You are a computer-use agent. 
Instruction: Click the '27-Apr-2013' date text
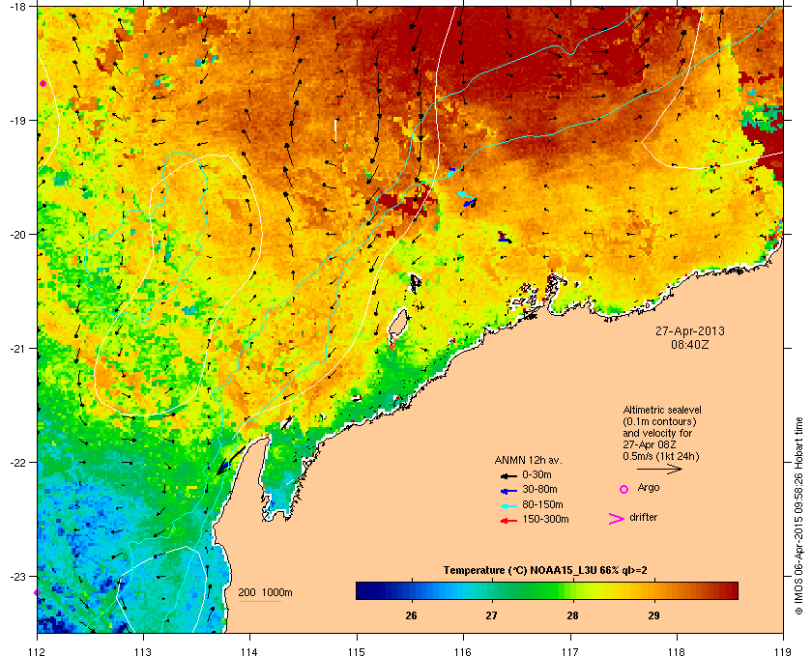(x=690, y=330)
